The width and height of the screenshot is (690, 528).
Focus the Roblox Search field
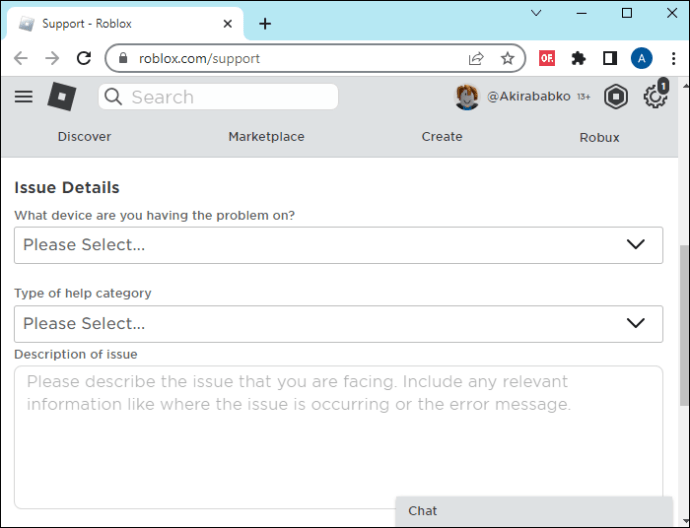coord(218,96)
